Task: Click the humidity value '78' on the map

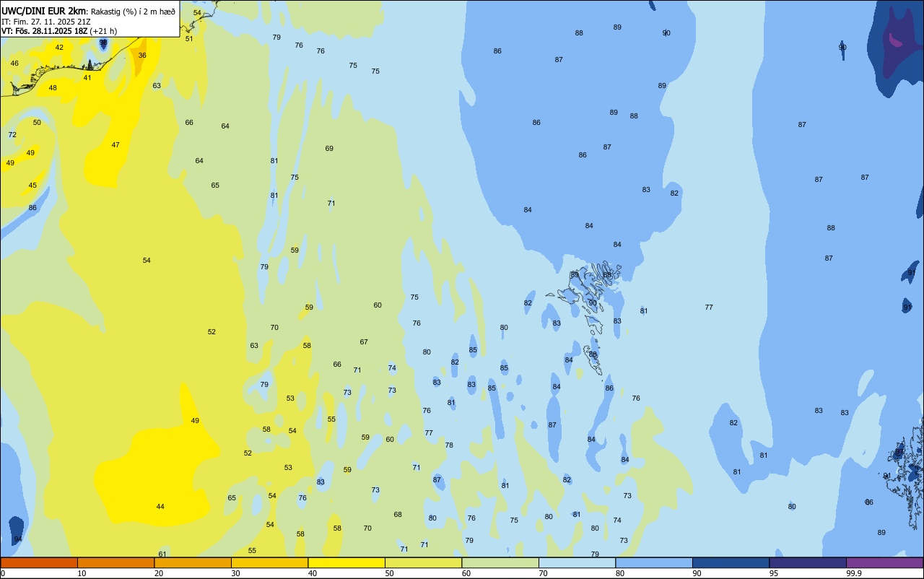Action: click(449, 445)
